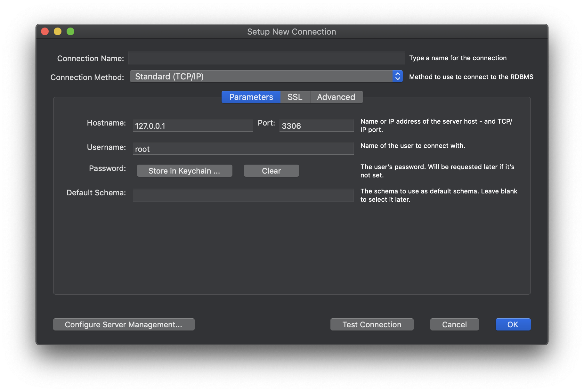
Task: Cancel the new connection setup
Action: (454, 324)
